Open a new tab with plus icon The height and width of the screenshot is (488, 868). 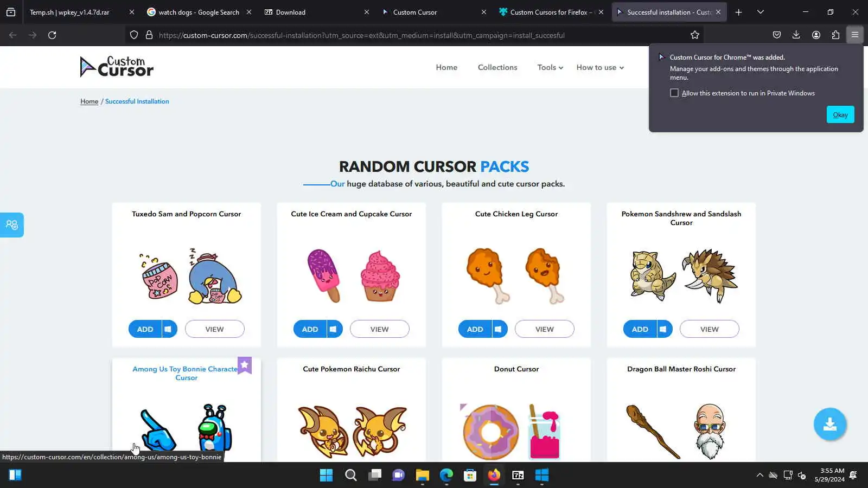[738, 12]
